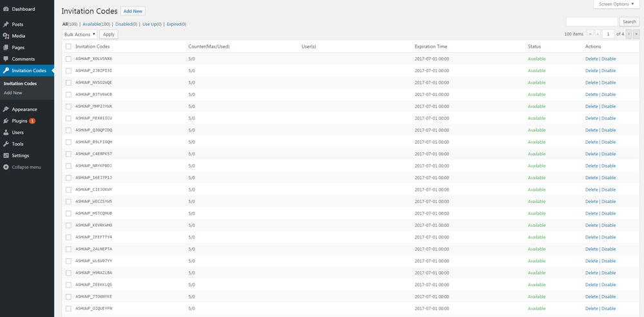The height and width of the screenshot is (317, 644).
Task: Click previous page single arrow
Action: click(x=598, y=34)
